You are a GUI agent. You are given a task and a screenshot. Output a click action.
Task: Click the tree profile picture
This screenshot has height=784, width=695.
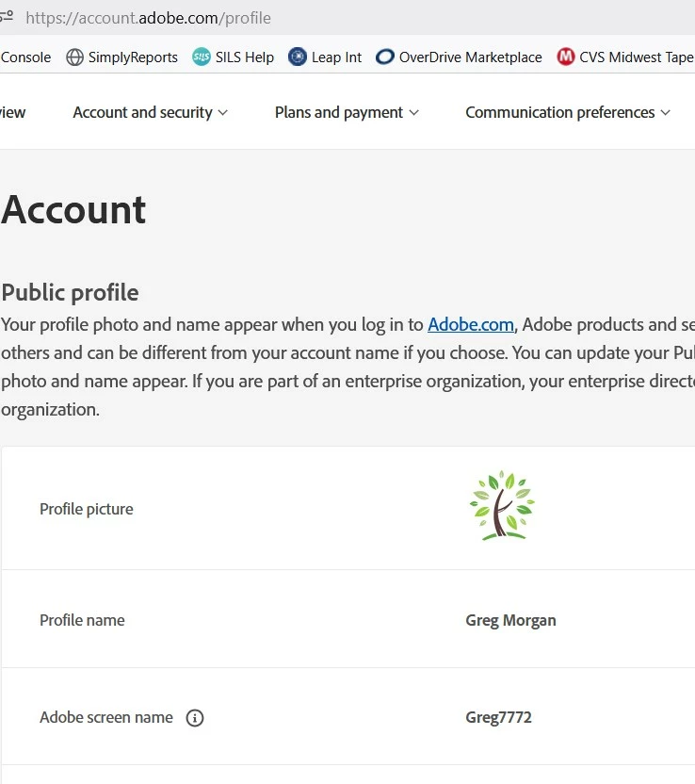click(x=502, y=505)
